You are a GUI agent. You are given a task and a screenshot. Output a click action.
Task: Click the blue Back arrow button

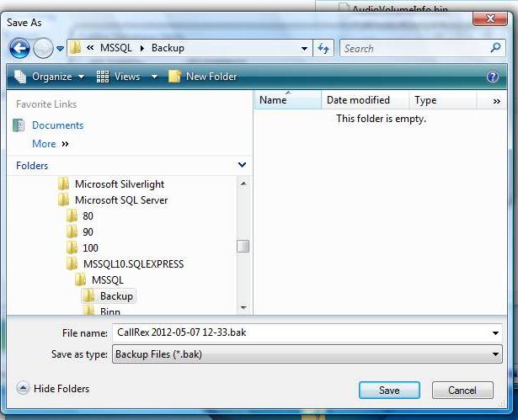coord(19,49)
